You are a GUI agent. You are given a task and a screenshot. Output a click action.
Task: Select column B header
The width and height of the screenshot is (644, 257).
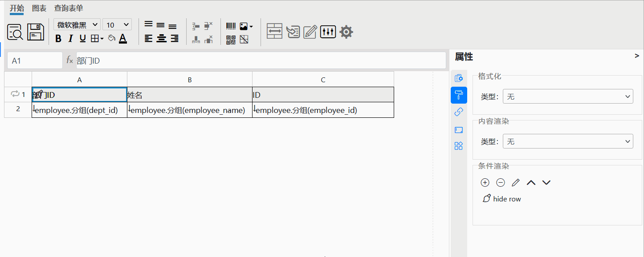[190, 80]
